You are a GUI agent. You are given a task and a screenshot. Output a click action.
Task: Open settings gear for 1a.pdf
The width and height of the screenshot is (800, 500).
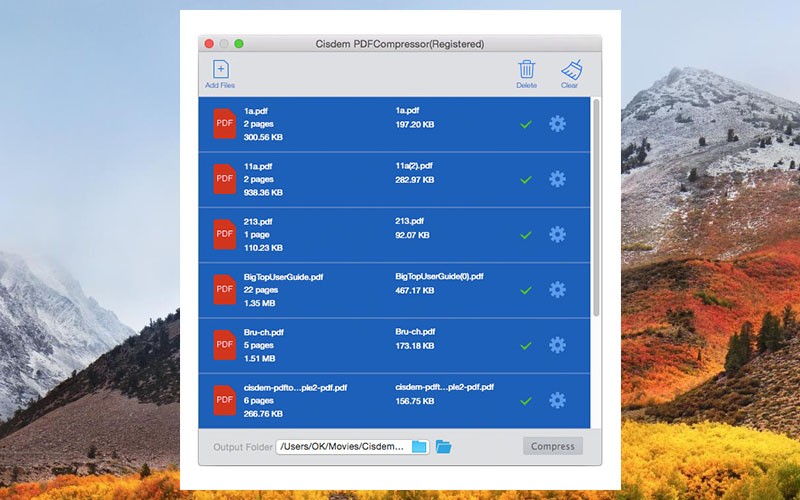coord(557,123)
